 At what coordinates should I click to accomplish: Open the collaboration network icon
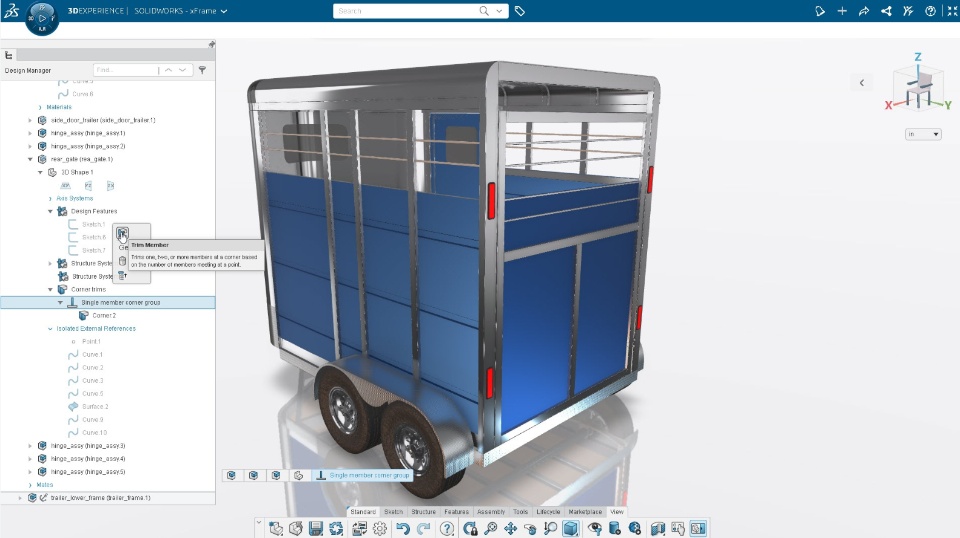[886, 11]
